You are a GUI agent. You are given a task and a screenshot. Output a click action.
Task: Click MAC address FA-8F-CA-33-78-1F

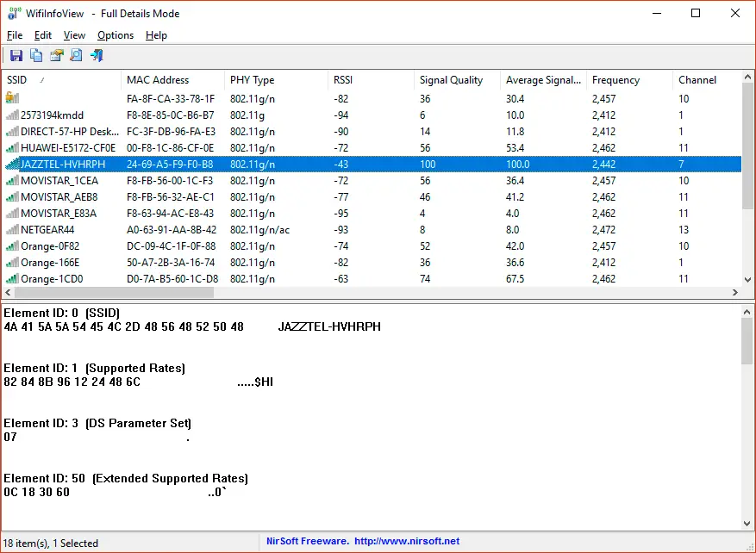coord(171,99)
